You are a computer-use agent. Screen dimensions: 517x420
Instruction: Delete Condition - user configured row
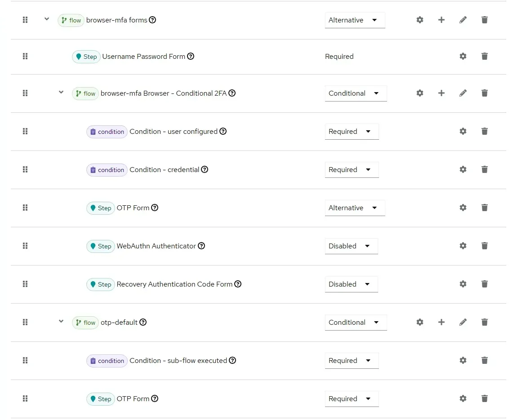coord(485,131)
